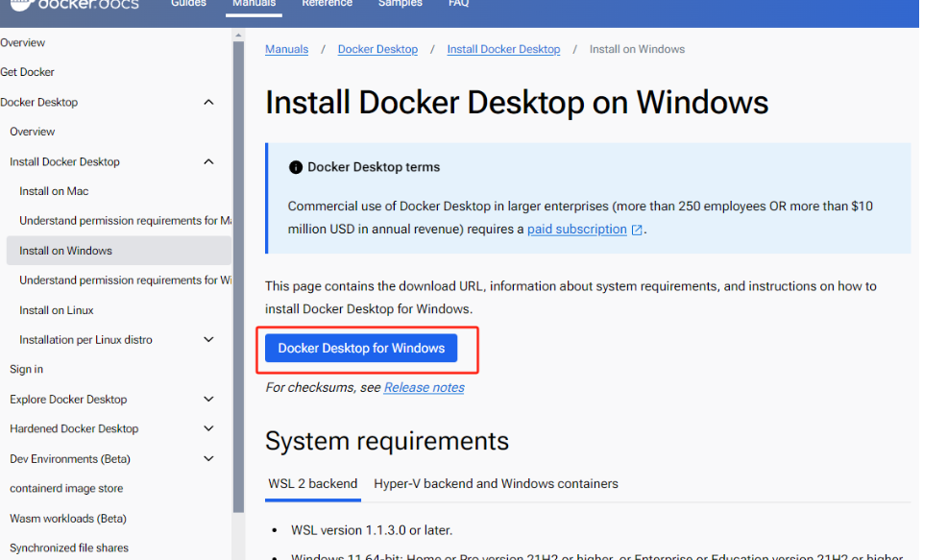Open Synchronized file shares page
This screenshot has height=560, width=947.
(x=69, y=548)
